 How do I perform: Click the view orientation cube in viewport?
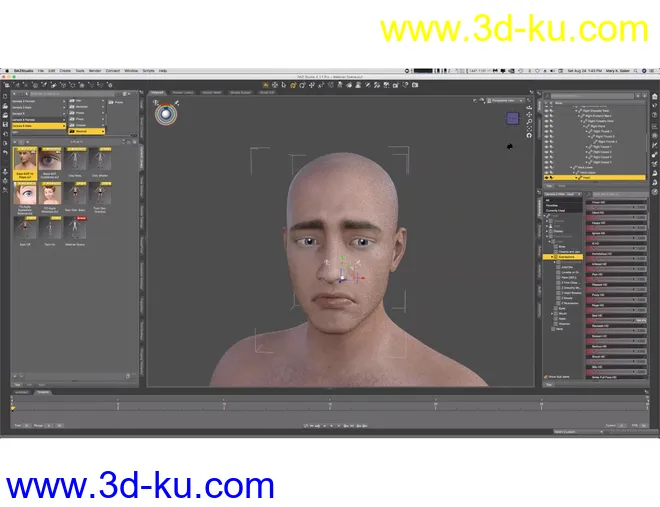tap(513, 119)
